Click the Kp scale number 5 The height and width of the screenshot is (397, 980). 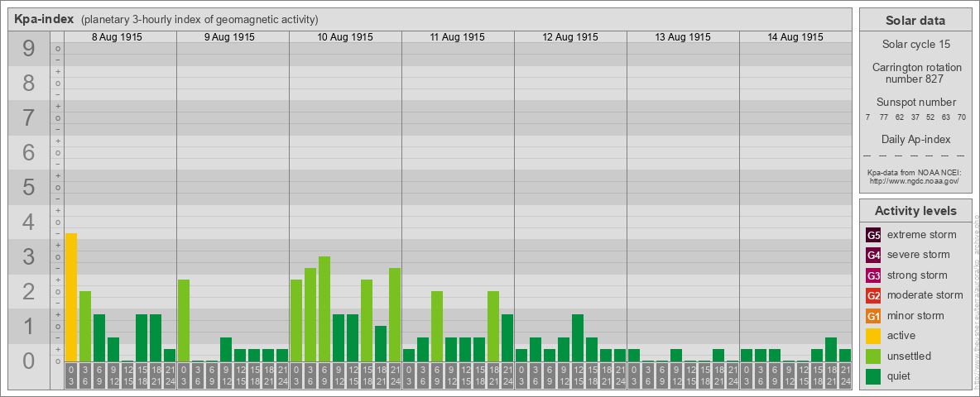click(28, 187)
